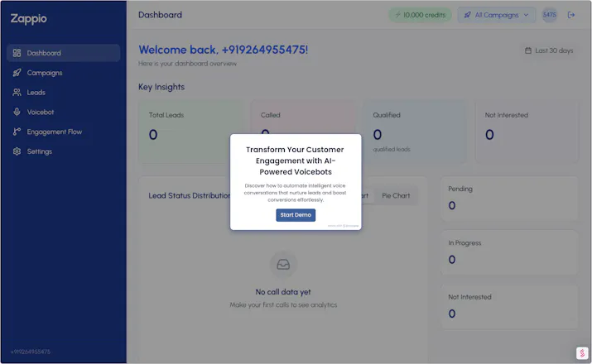The width and height of the screenshot is (592, 364).
Task: Click the Engagement Flow branch icon
Action: tap(17, 132)
